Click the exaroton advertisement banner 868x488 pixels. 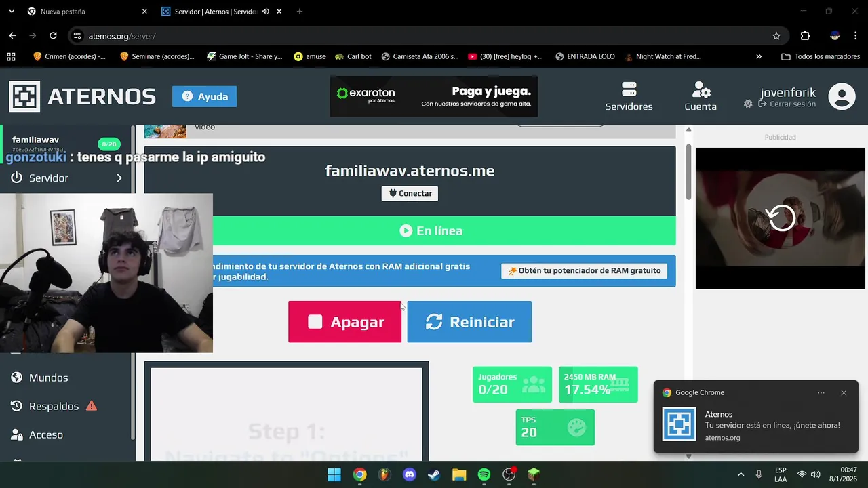pyautogui.click(x=434, y=96)
